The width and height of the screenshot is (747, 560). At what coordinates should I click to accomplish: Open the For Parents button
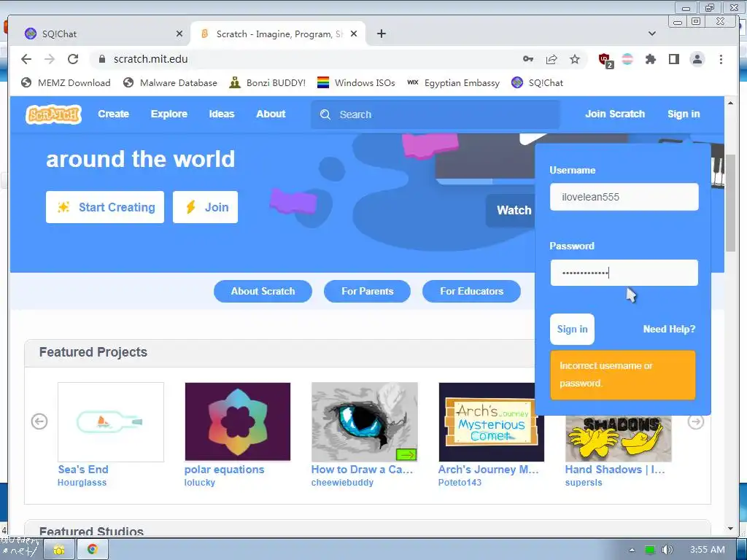coord(368,291)
